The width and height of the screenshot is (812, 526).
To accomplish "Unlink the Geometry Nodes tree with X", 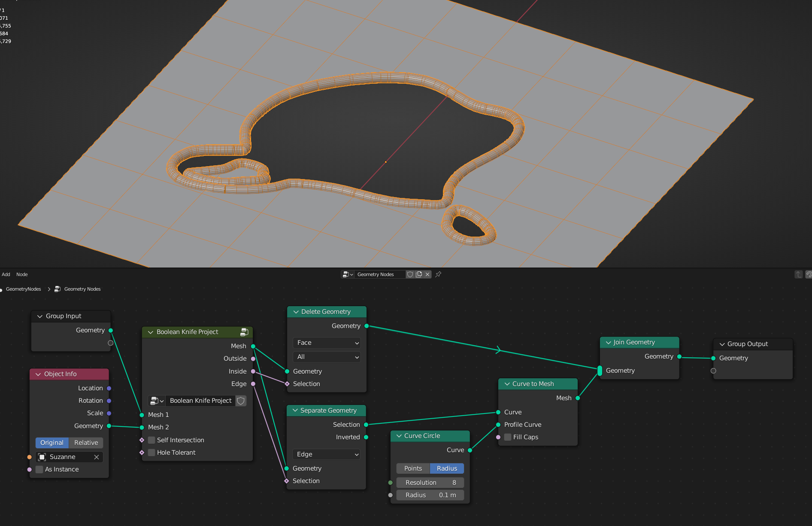I will [427, 274].
